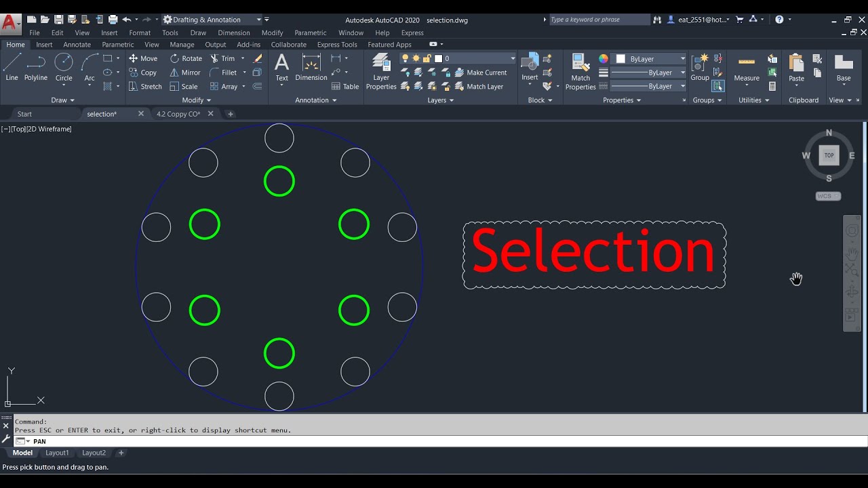Click the Start tab
This screenshot has width=868, height=488.
[x=24, y=114]
